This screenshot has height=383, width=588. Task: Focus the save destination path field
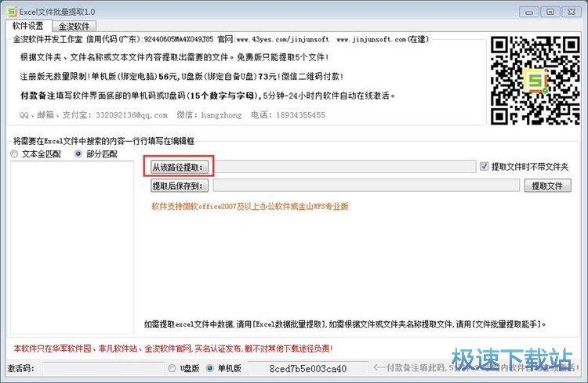tap(366, 186)
